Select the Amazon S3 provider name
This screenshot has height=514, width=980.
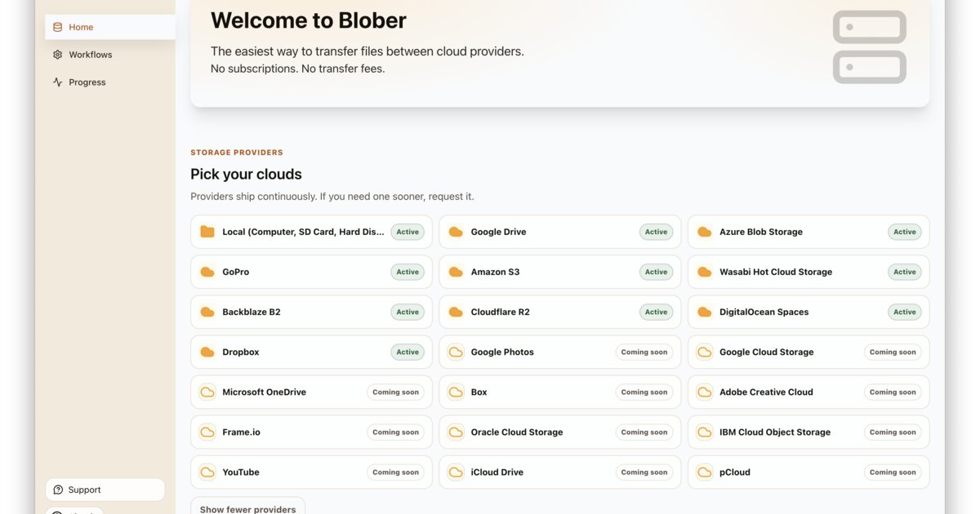click(x=495, y=272)
